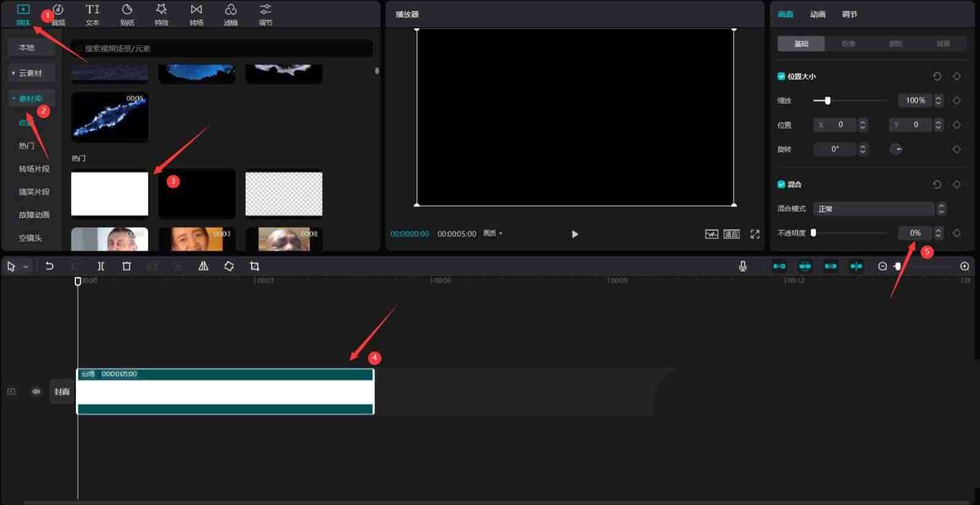
Task: Select the blue particle clip with 00:05 duration
Action: [110, 117]
